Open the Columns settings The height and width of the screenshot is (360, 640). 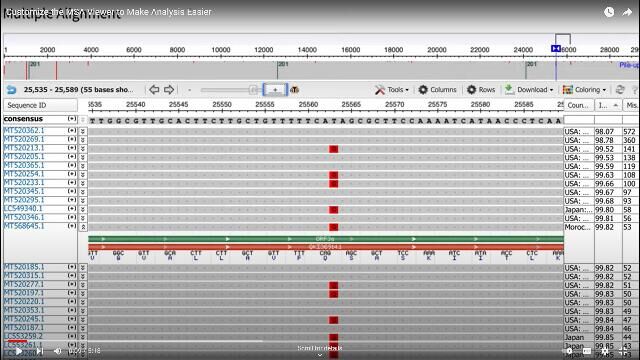click(x=438, y=89)
